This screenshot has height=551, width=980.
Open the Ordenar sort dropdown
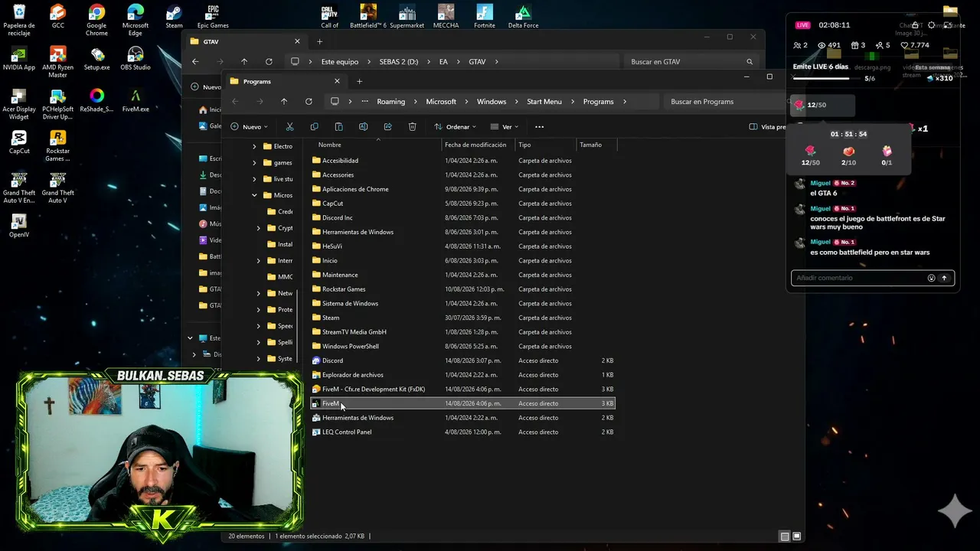(x=455, y=127)
